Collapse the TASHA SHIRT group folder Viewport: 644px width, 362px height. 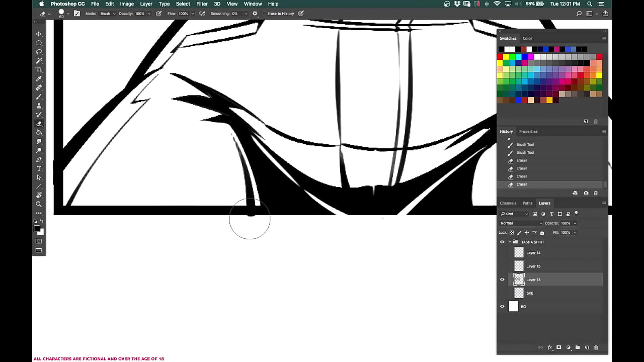[x=510, y=242]
